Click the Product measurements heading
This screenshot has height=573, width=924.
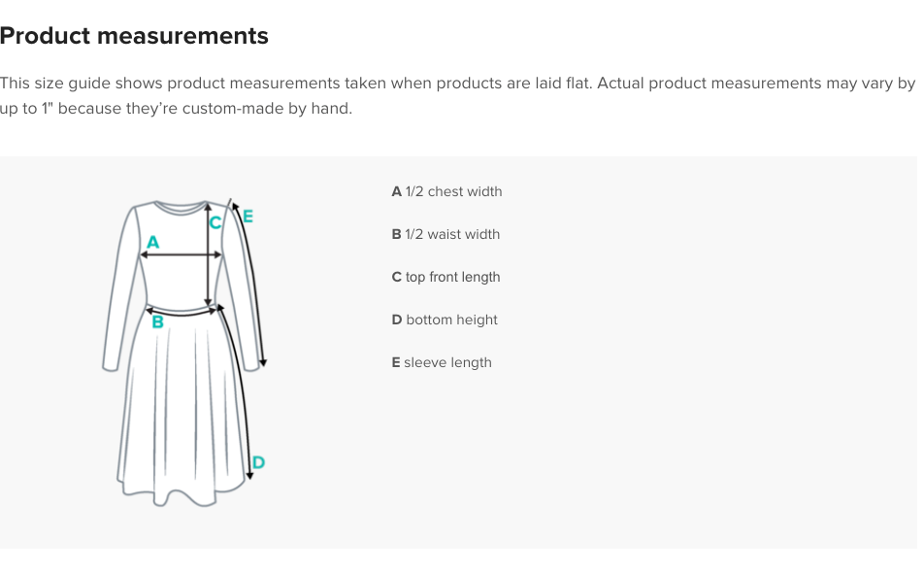[134, 35]
